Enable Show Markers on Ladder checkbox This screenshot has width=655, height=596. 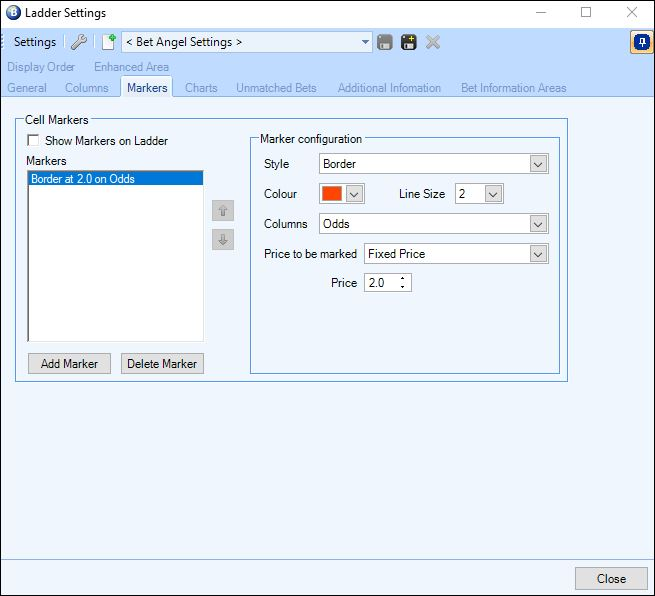33,140
